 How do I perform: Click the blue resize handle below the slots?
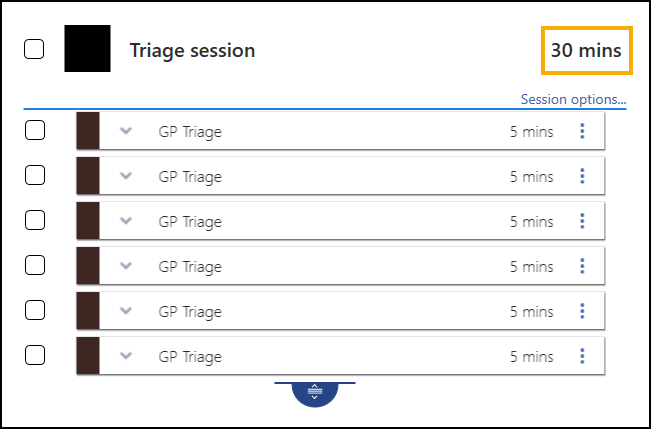315,392
